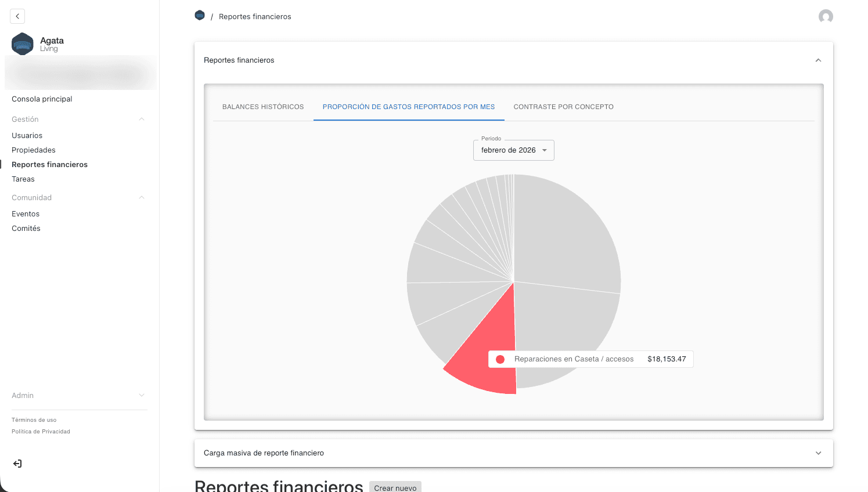
Task: Go to Usuarios in sidebar
Action: pos(27,136)
